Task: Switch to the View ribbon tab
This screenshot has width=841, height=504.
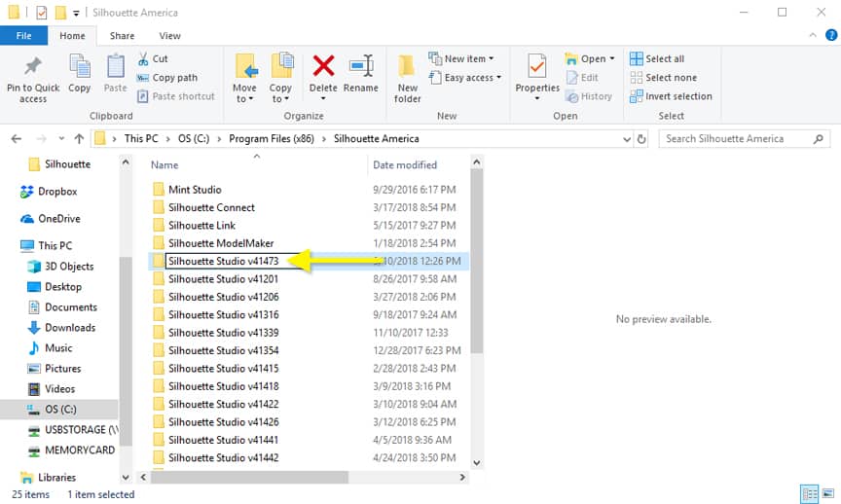Action: coord(169,36)
